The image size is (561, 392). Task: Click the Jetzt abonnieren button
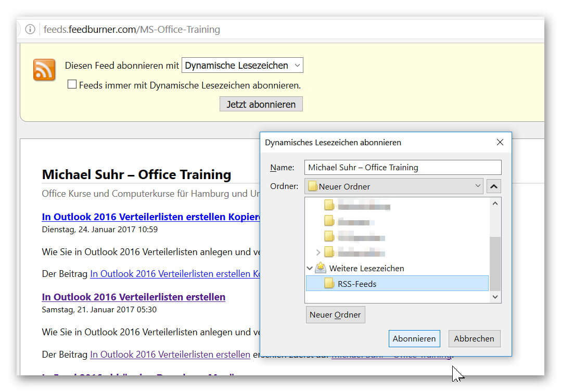click(x=261, y=104)
